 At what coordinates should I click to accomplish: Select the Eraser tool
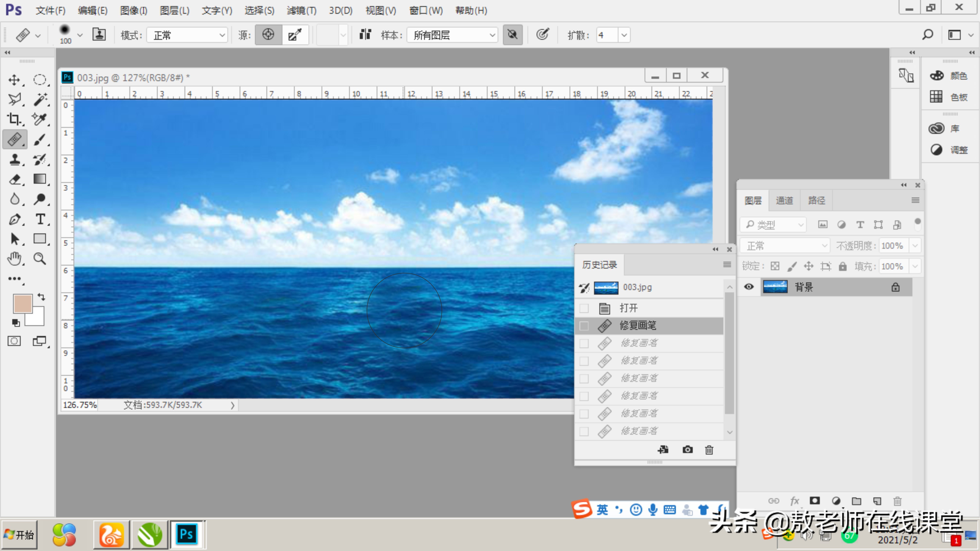point(15,179)
